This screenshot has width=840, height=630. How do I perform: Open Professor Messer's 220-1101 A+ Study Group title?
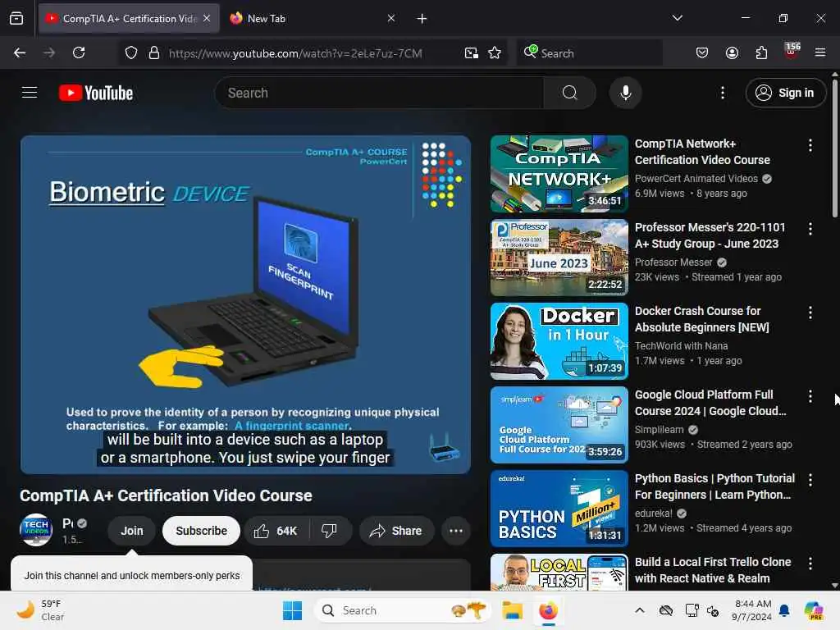click(710, 235)
